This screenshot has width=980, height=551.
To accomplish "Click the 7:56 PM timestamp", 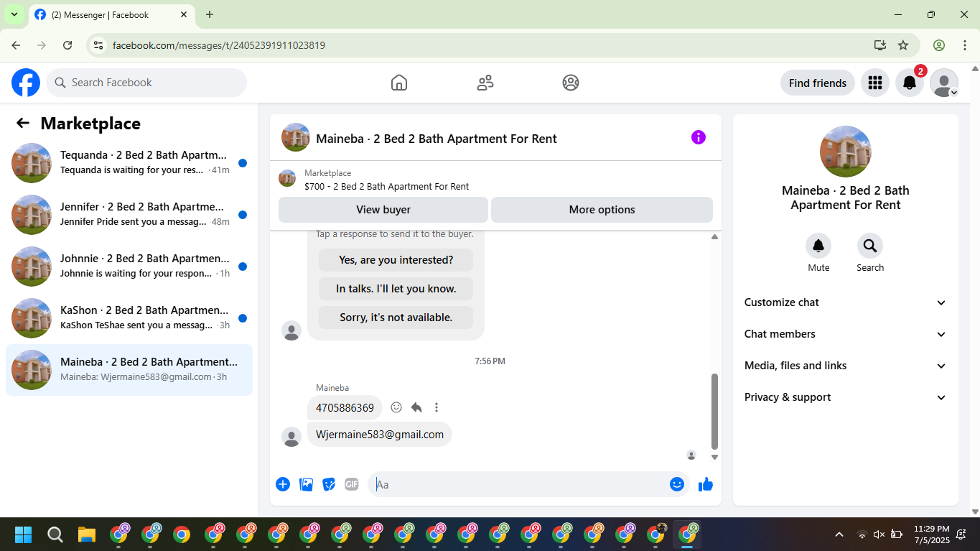I will click(490, 361).
